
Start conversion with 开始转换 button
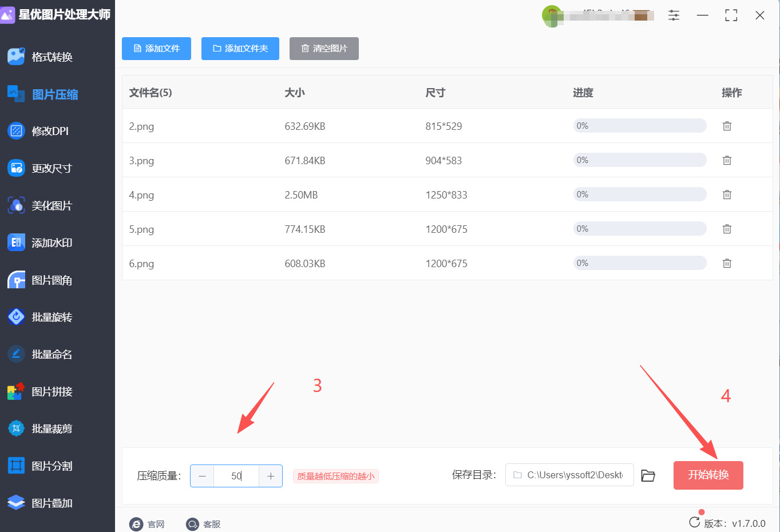(x=708, y=475)
